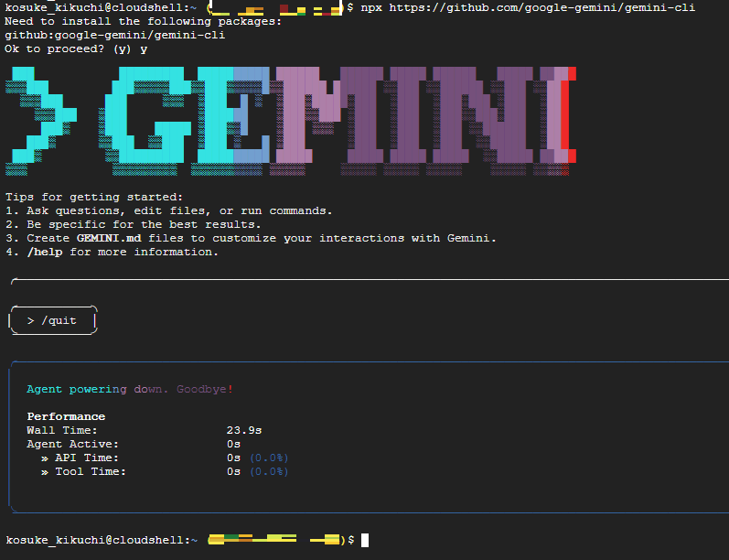Click the 'Performance' heading

66,416
